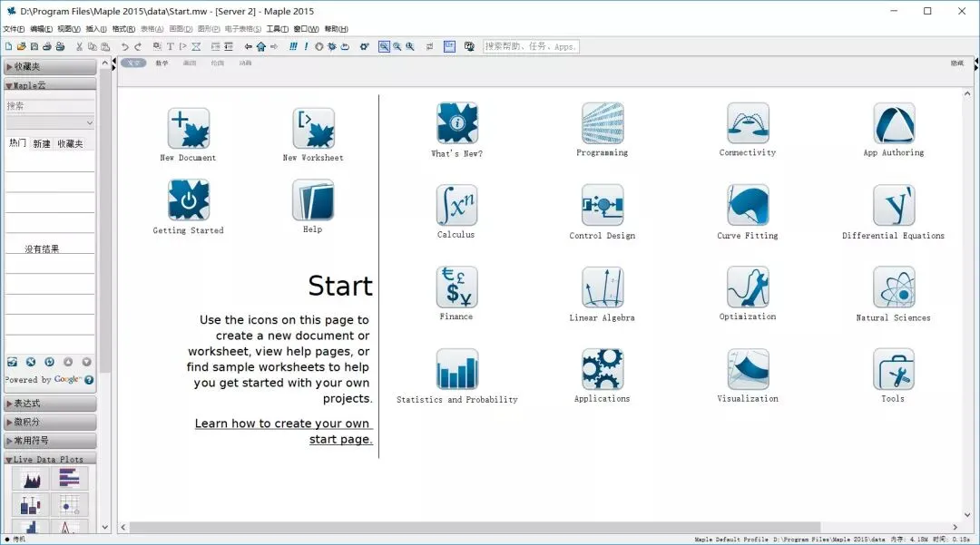The image size is (980, 545).
Task: Click the Undo arrow toolbar icon
Action: point(124,46)
